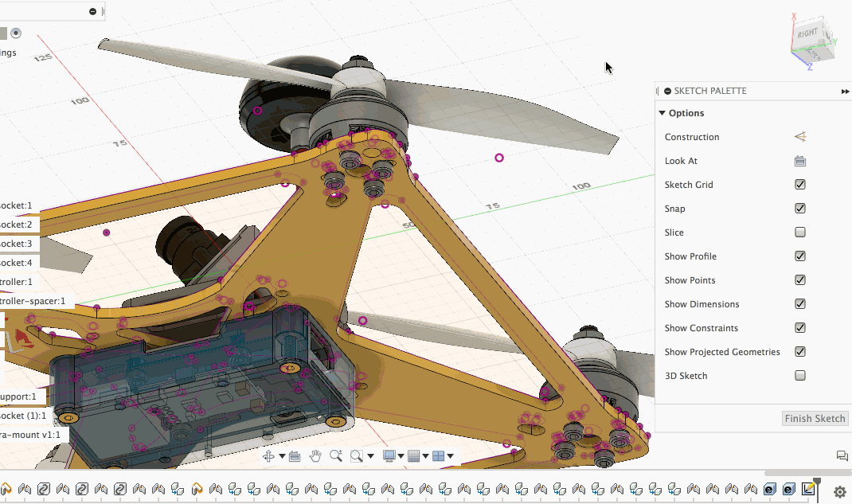Click the timeline settings gear icon
The height and width of the screenshot is (504, 852).
click(839, 492)
